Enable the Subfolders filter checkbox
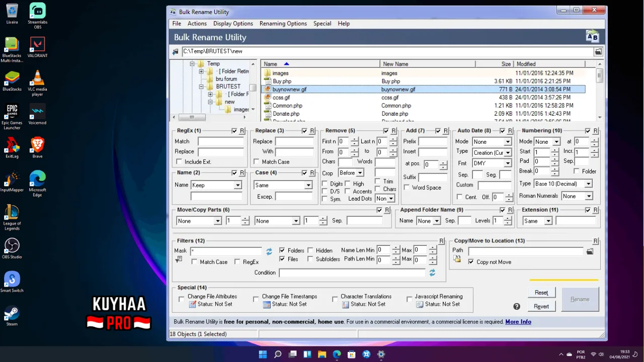 tap(310, 259)
